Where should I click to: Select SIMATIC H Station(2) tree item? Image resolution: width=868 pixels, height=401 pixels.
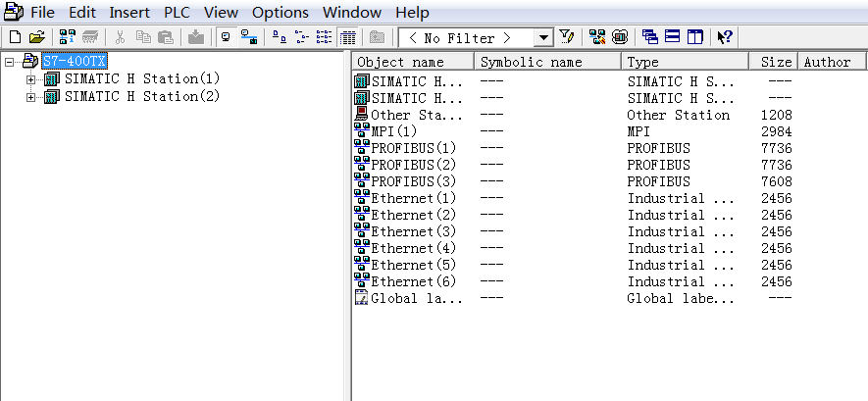pos(141,96)
